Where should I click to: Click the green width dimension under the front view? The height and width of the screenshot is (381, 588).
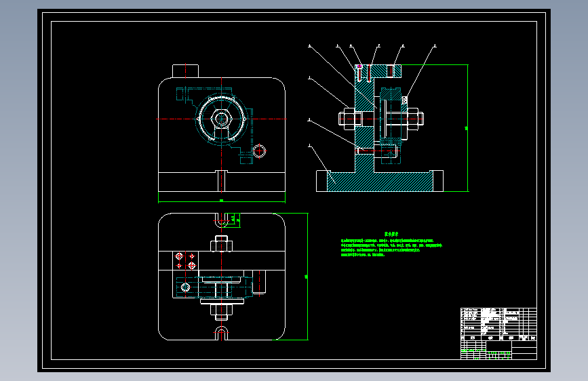(222, 201)
